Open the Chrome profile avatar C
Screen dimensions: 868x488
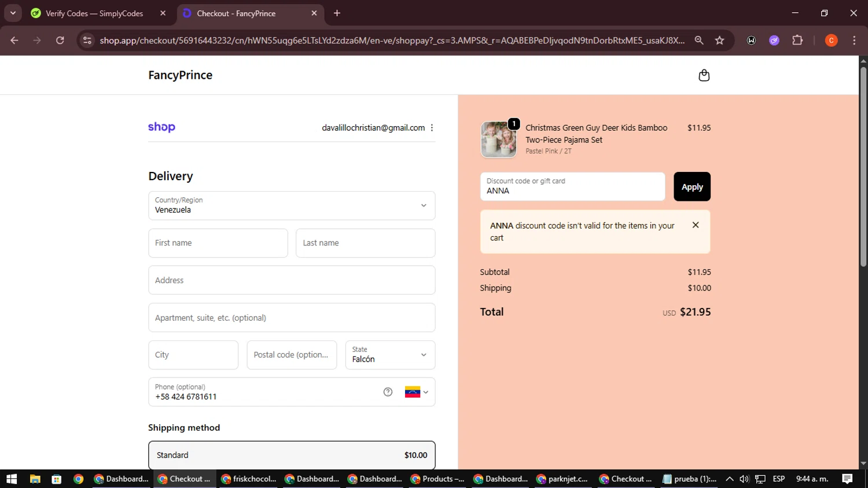click(831, 41)
